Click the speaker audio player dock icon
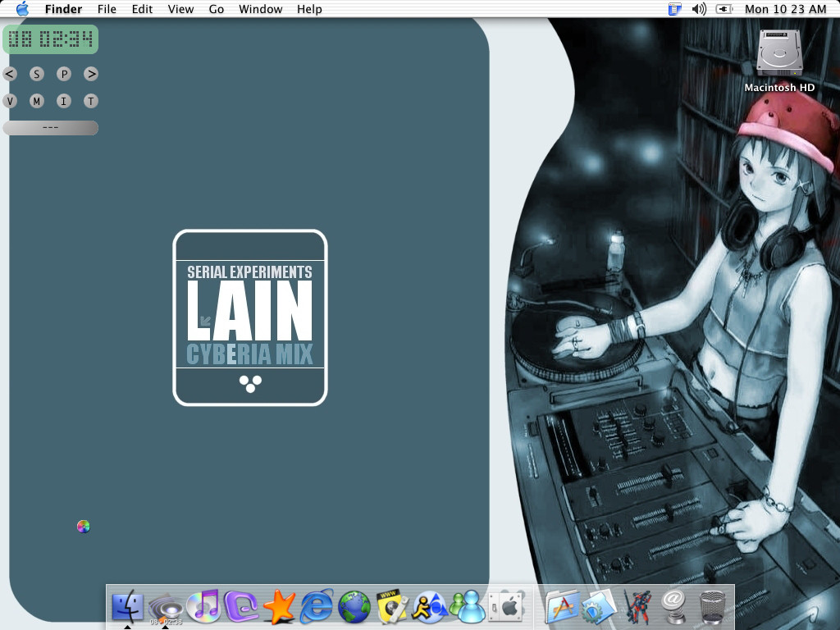Viewport: 840px width, 630px height. point(166,608)
